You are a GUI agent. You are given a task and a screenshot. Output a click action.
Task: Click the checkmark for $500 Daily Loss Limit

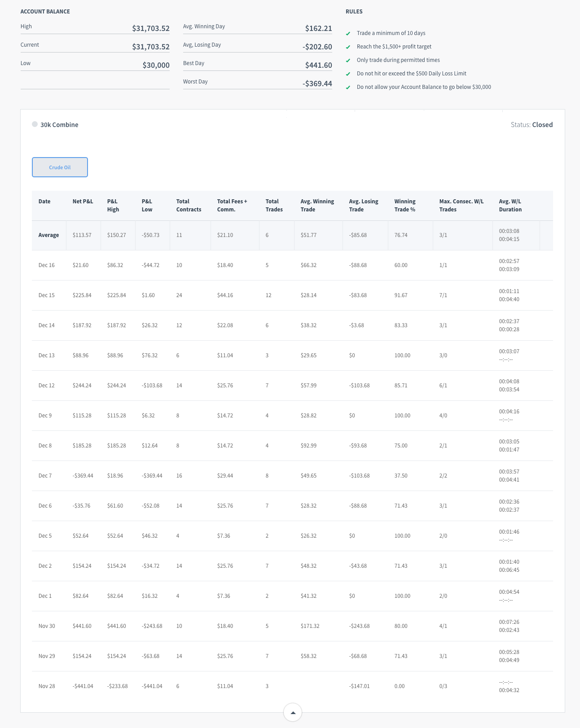(348, 74)
